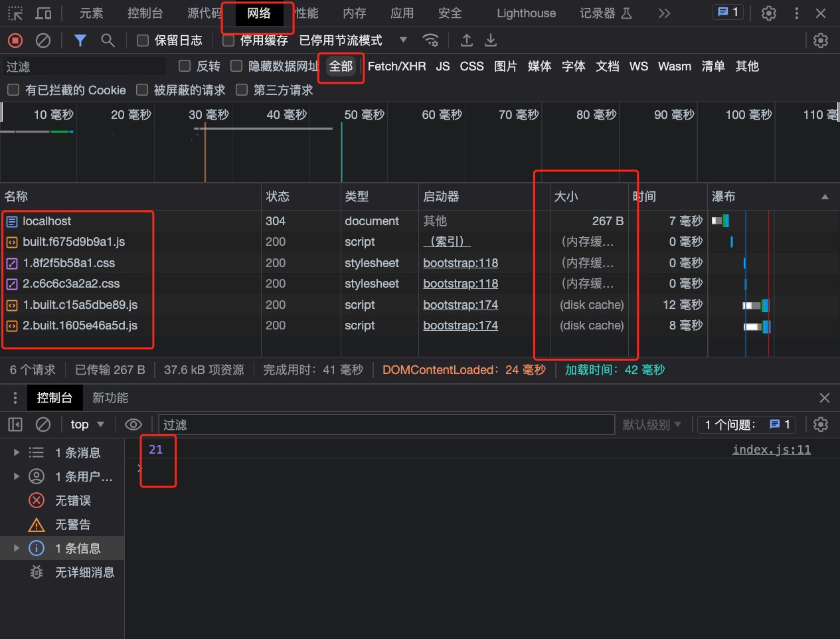The image size is (840, 639).
Task: Open the DevTools three-dot menu
Action: 797,13
